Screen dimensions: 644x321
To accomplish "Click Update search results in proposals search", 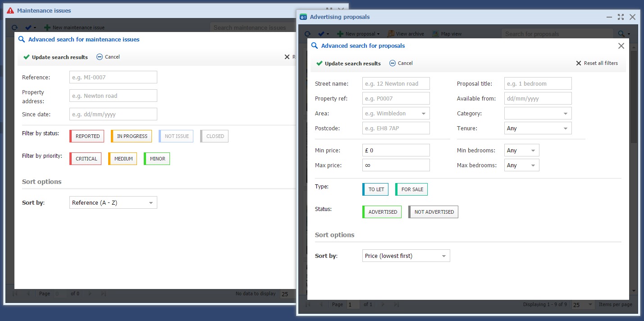I will [348, 64].
